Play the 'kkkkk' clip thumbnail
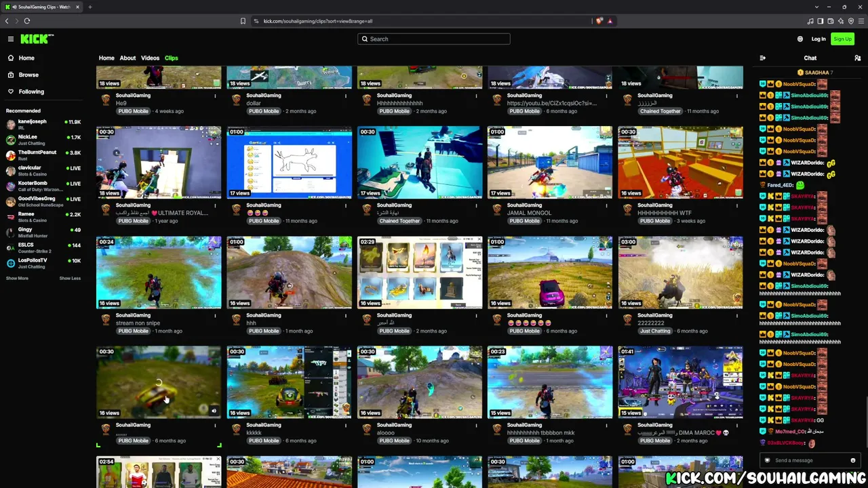Image resolution: width=868 pixels, height=488 pixels. (x=290, y=382)
